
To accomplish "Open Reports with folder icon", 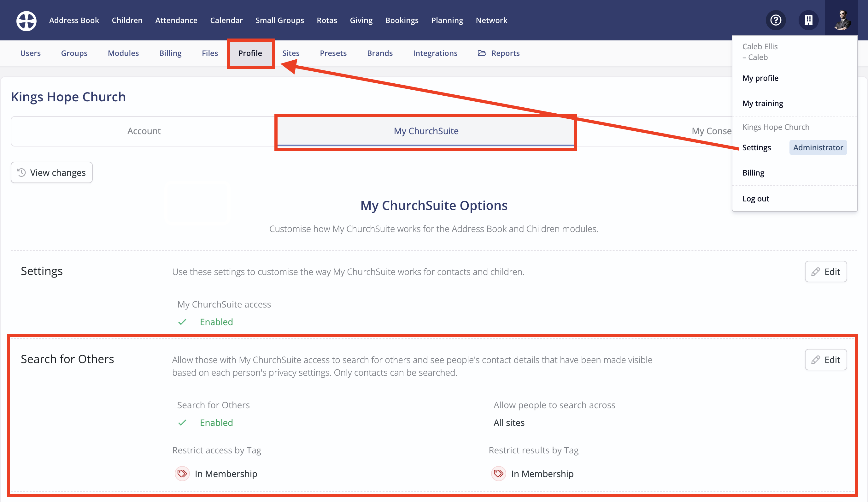I will tap(498, 53).
